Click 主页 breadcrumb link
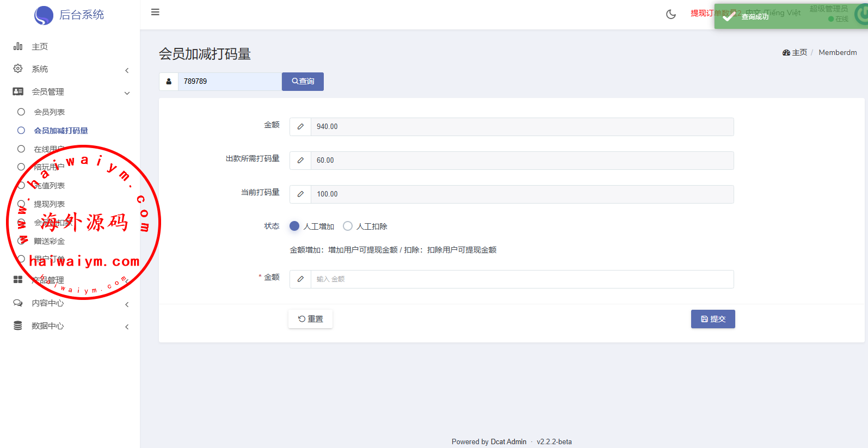Screen dimensions: 868x448 [x=799, y=53]
